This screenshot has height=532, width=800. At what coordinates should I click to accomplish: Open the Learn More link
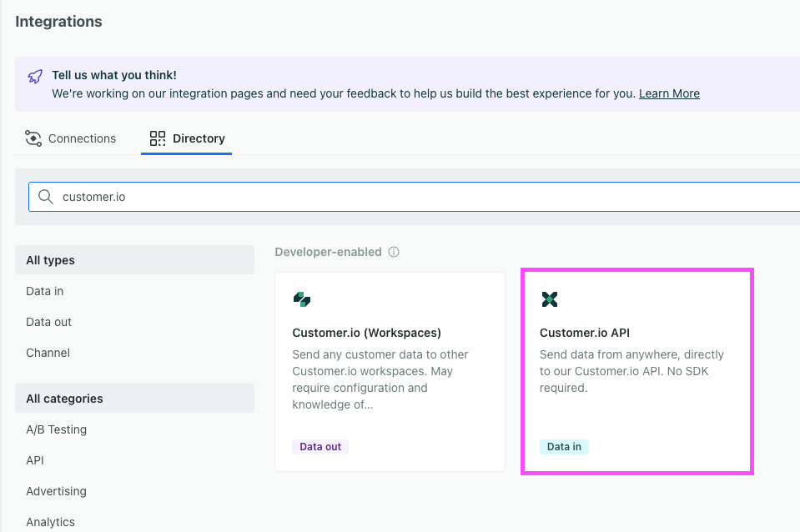pyautogui.click(x=669, y=93)
